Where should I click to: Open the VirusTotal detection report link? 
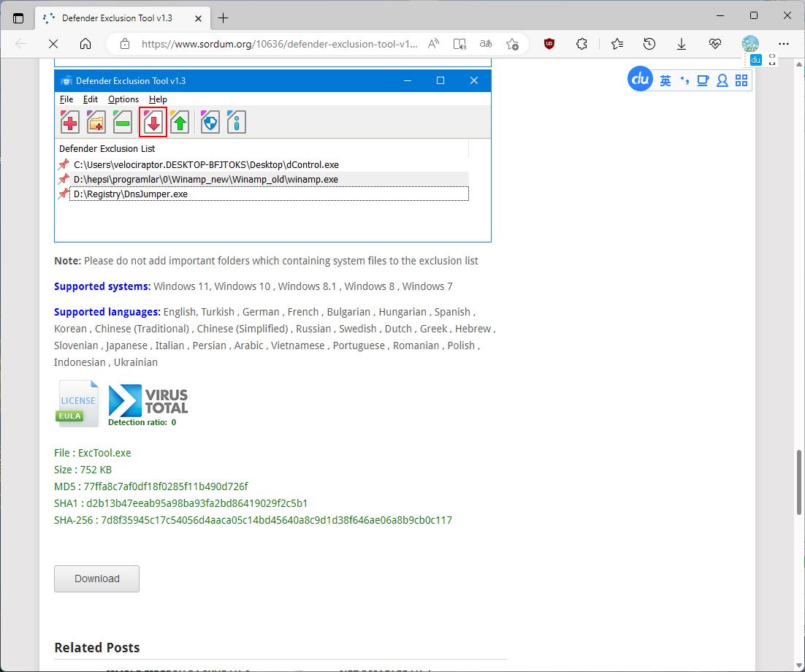[x=148, y=400]
